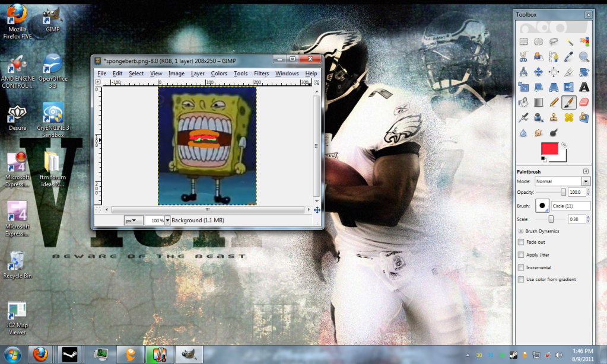Open the Tools menu
The image size is (607, 364).
(x=240, y=74)
